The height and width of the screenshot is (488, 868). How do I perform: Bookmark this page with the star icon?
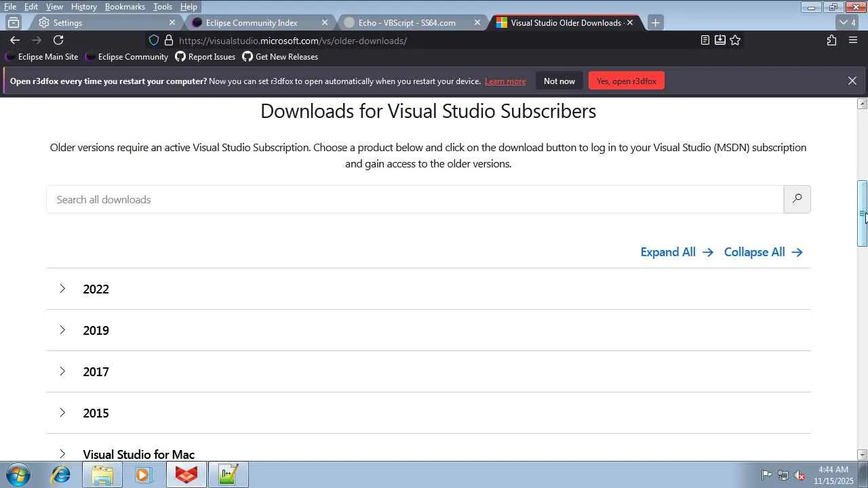[735, 41]
